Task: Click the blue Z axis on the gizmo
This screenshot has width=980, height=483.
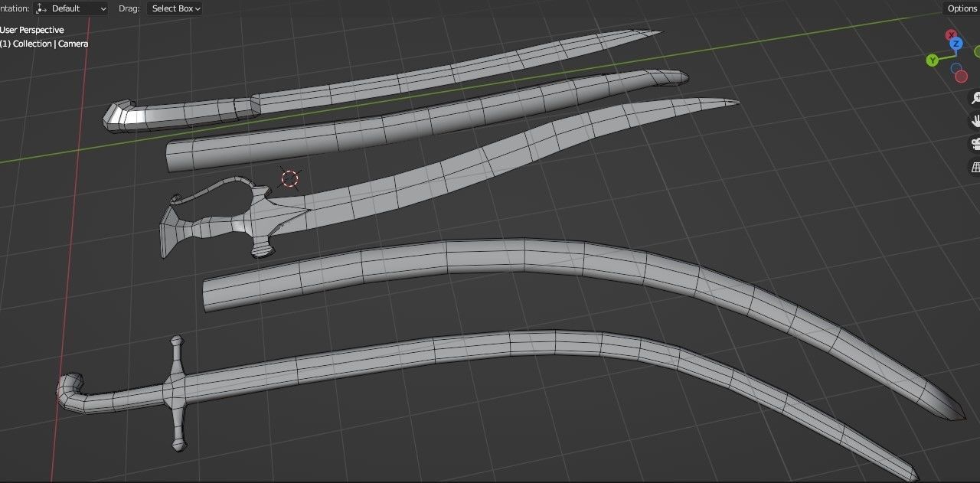Action: point(955,44)
